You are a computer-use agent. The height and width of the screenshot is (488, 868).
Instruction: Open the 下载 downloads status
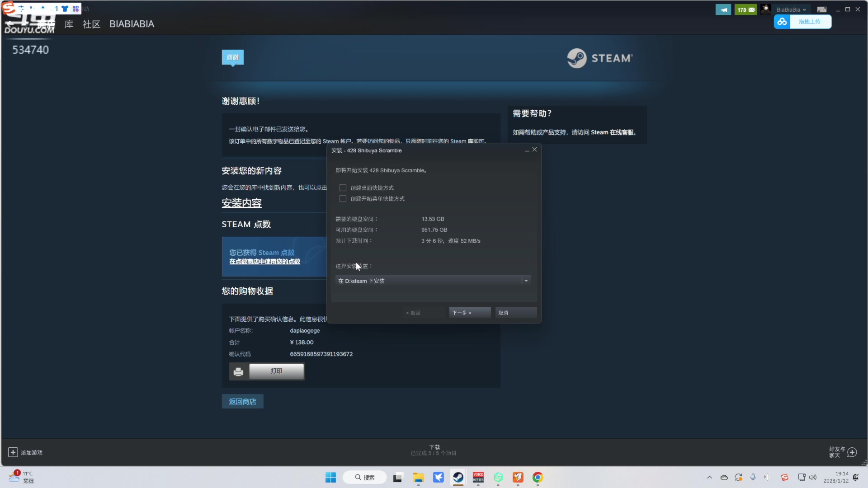(x=434, y=450)
